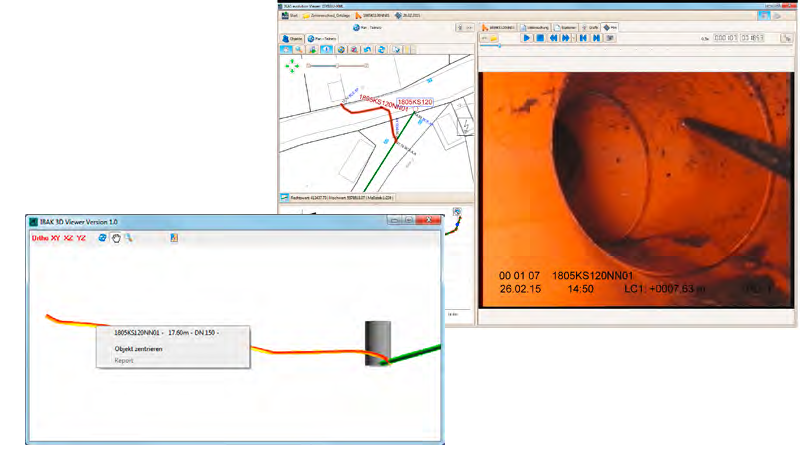Click the third map toolbar icon
The image size is (800, 458).
[313, 49]
